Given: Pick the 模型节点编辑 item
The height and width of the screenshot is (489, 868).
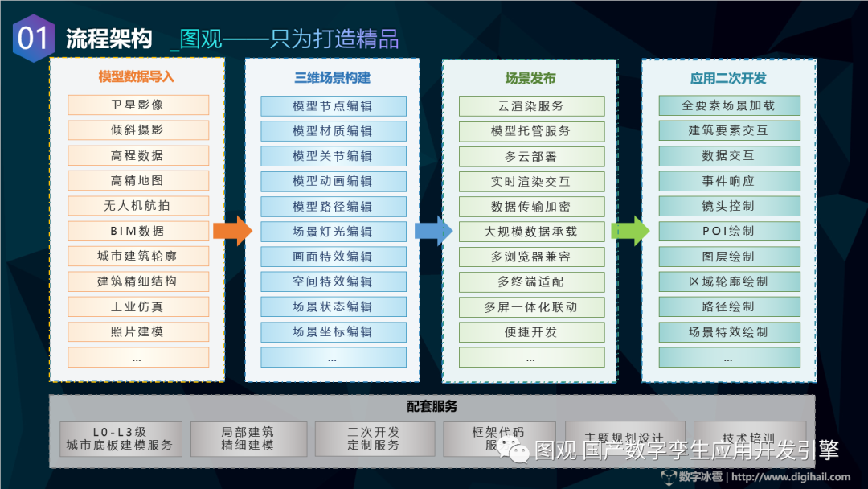Looking at the screenshot, I should 334,106.
